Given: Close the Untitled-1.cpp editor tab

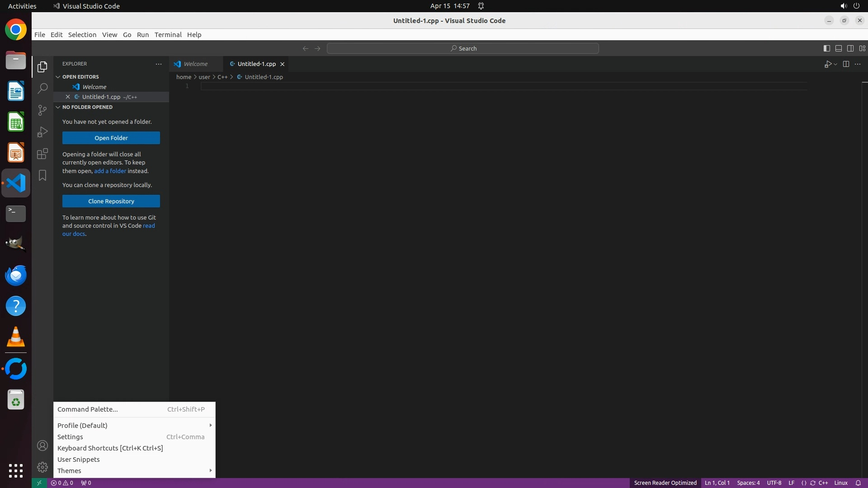Looking at the screenshot, I should click(x=282, y=64).
